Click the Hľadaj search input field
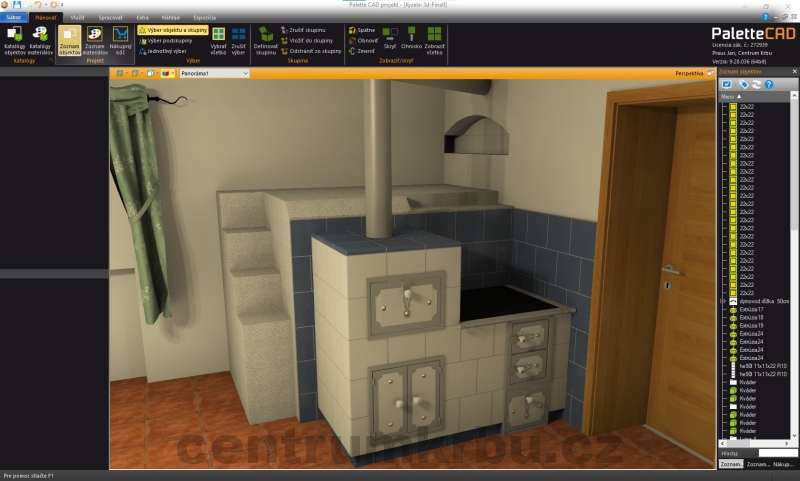The width and height of the screenshot is (800, 481). [x=777, y=453]
